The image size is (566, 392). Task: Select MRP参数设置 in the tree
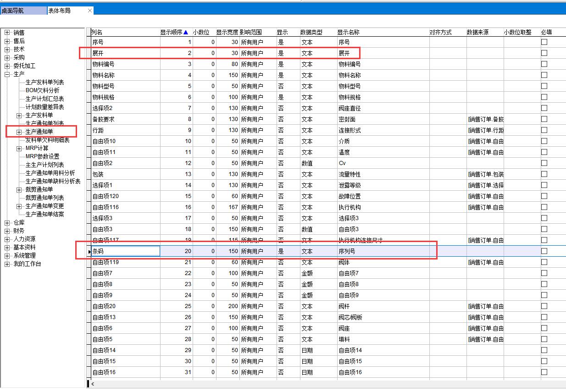pyautogui.click(x=42, y=156)
